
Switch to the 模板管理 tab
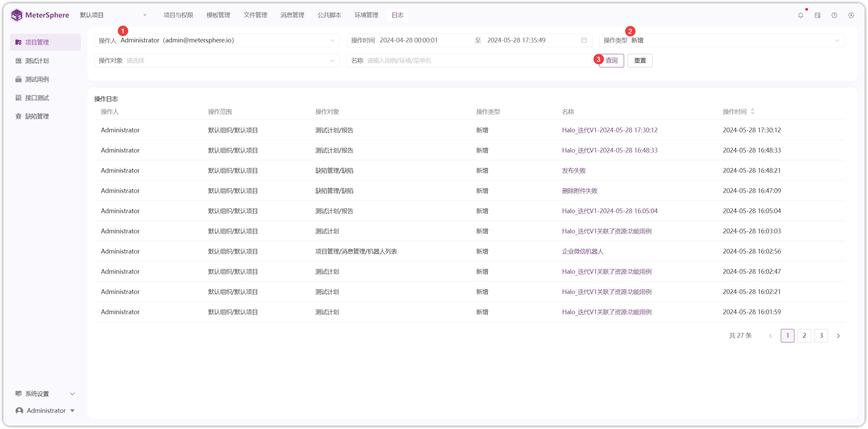[x=218, y=15]
